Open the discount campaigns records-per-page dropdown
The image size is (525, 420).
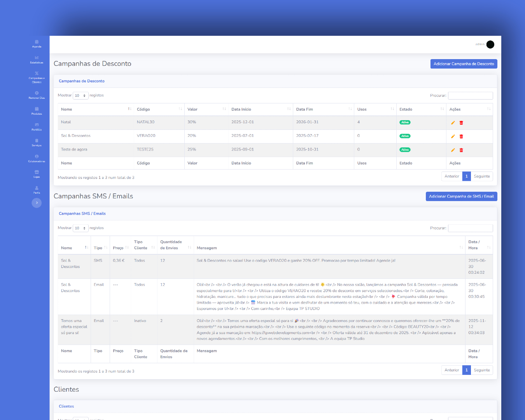(x=80, y=96)
